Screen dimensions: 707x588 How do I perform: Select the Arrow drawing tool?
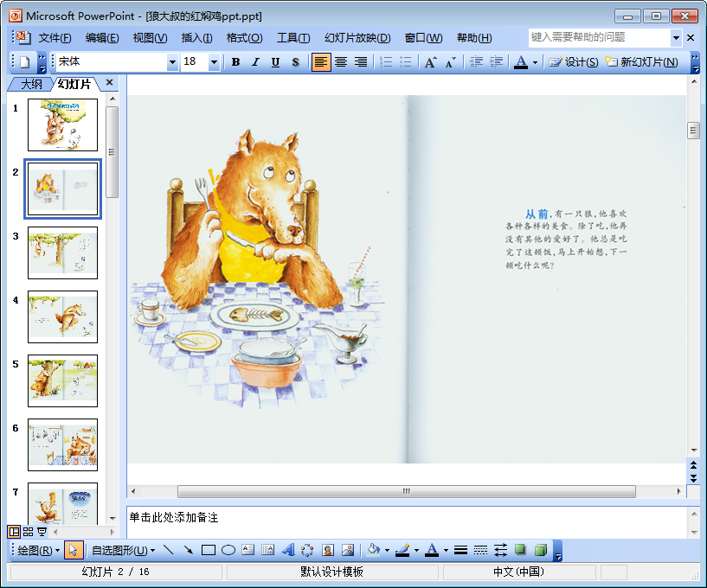pyautogui.click(x=188, y=550)
